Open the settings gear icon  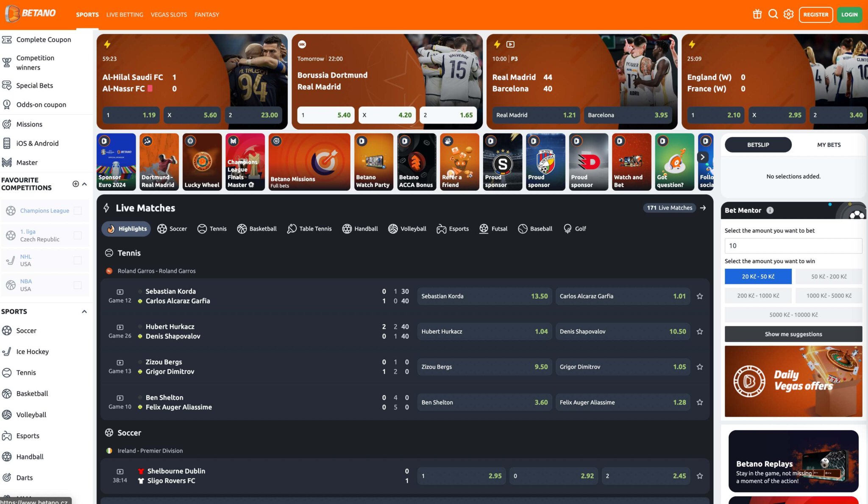tap(789, 14)
